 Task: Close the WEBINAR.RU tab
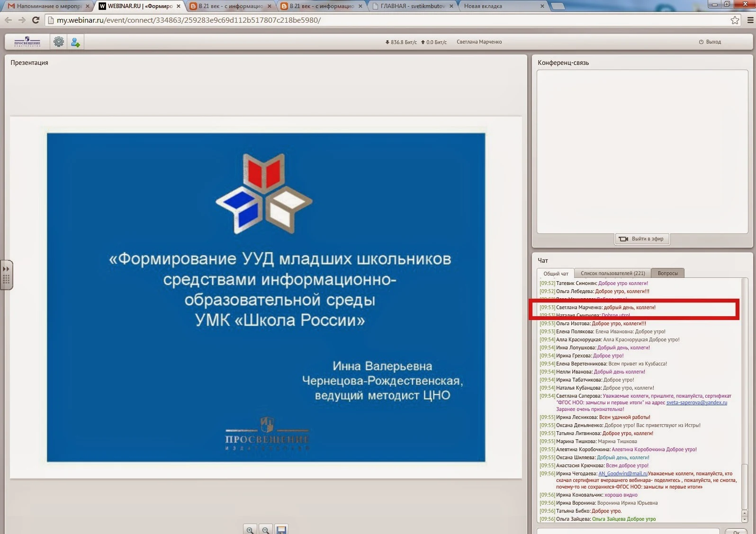click(179, 6)
